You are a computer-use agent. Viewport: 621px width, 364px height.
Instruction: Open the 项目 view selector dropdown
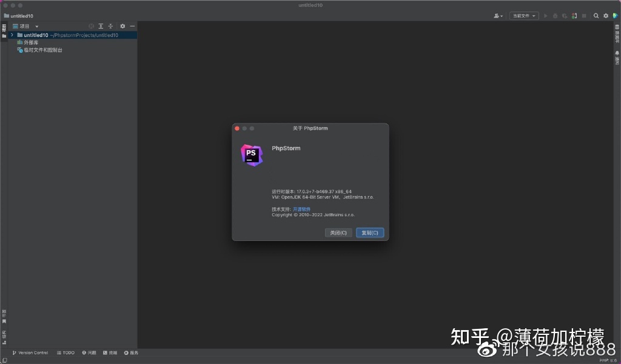[x=25, y=26]
